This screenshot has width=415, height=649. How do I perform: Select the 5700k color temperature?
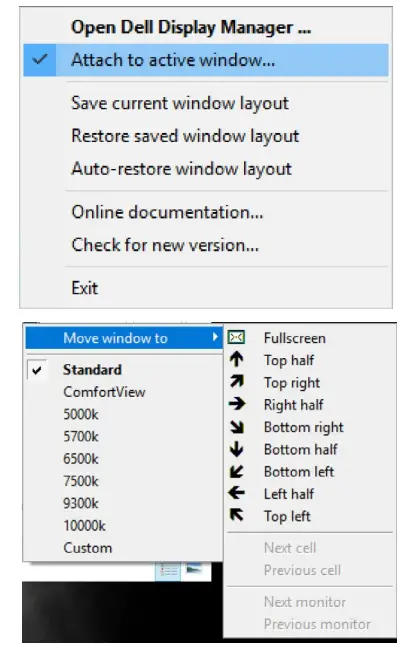81,437
